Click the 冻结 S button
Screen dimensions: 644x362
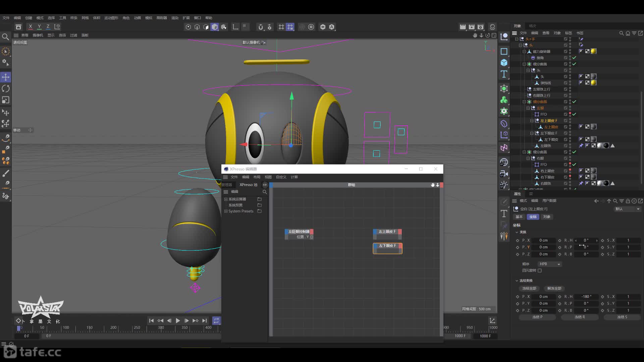pos(622,317)
